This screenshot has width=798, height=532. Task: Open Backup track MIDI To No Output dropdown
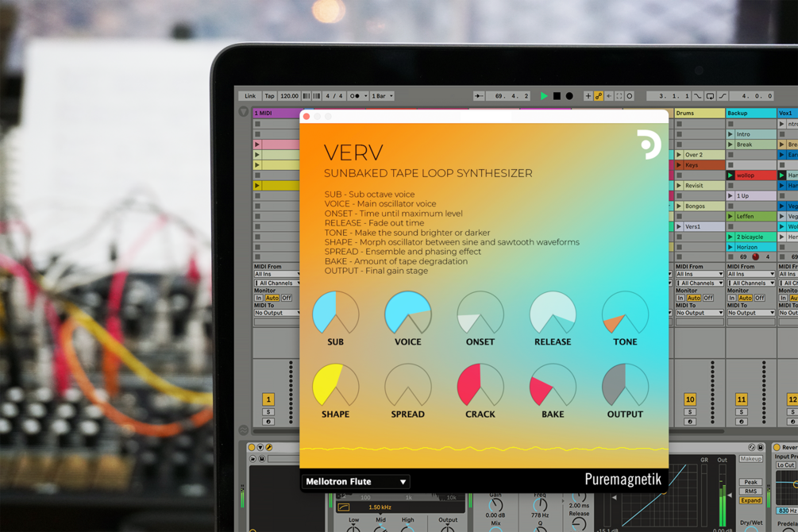[751, 313]
